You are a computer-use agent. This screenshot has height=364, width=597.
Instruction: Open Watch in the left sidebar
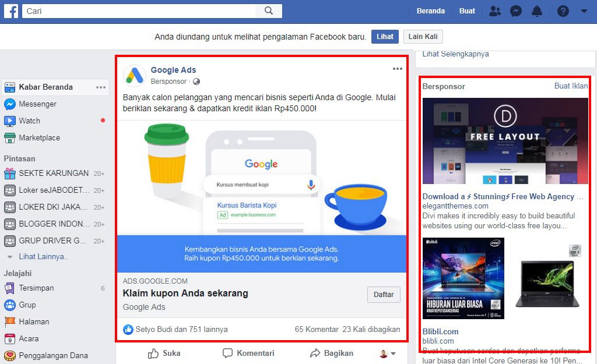29,121
